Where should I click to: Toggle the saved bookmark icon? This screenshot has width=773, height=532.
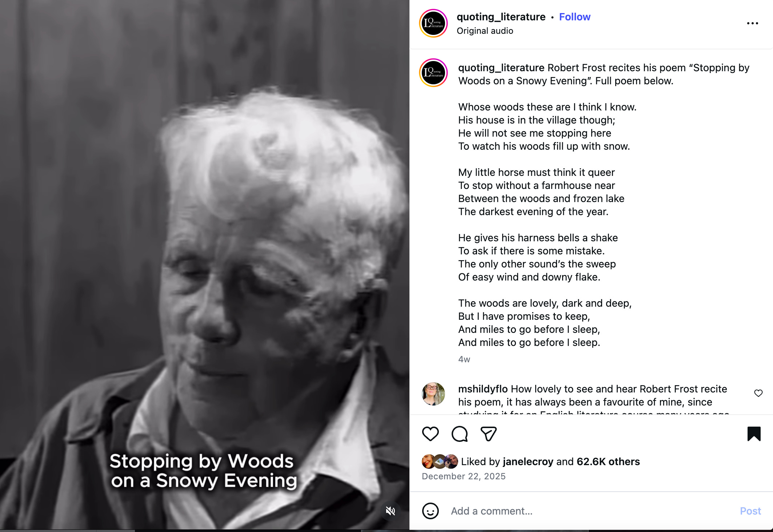pos(754,434)
